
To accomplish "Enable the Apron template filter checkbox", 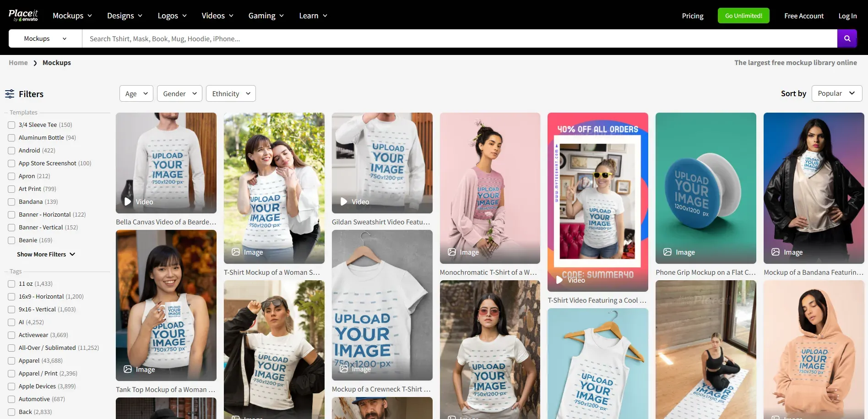I will click(x=11, y=176).
